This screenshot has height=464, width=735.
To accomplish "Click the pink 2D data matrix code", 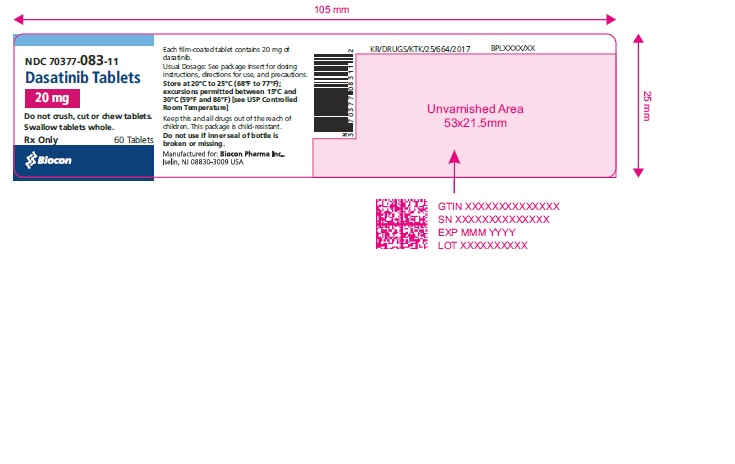I will pyautogui.click(x=400, y=225).
